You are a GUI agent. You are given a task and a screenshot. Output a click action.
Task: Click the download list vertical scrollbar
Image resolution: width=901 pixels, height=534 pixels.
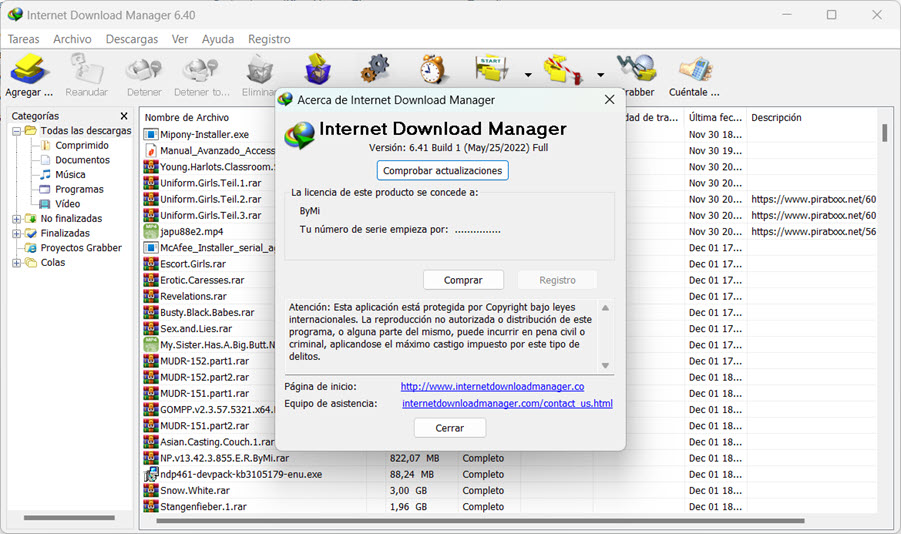[884, 133]
